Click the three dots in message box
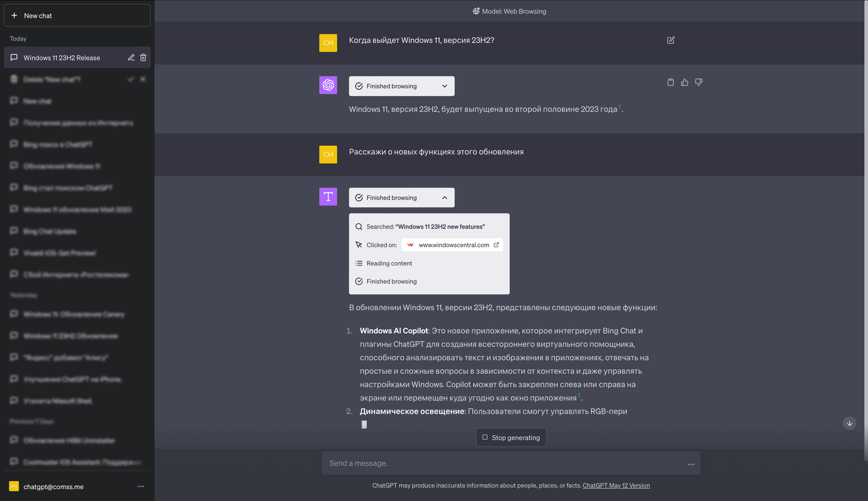The width and height of the screenshot is (868, 501). click(691, 464)
